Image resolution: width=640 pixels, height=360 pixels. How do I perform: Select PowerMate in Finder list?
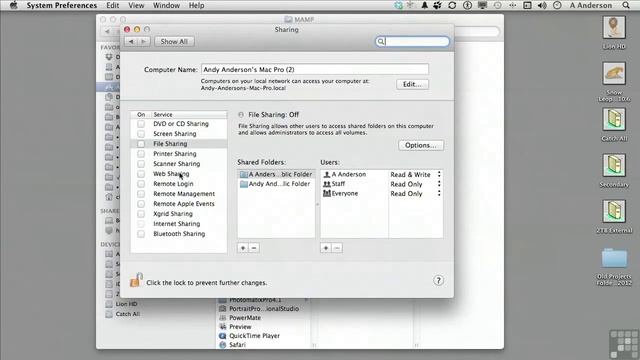coord(245,318)
